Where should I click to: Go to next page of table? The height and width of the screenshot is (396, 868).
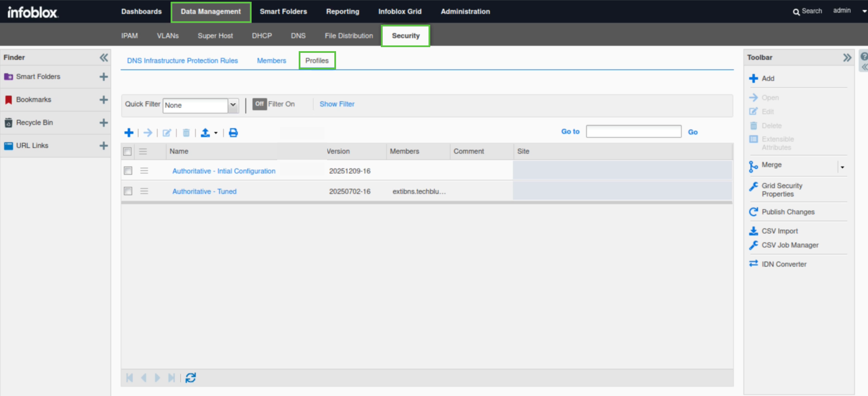(x=157, y=378)
